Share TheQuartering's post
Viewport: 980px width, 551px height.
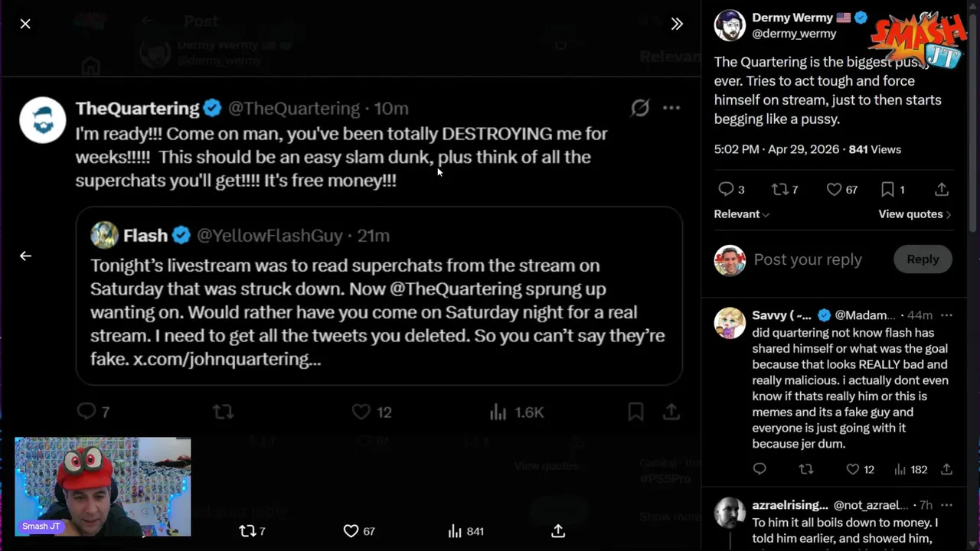671,412
